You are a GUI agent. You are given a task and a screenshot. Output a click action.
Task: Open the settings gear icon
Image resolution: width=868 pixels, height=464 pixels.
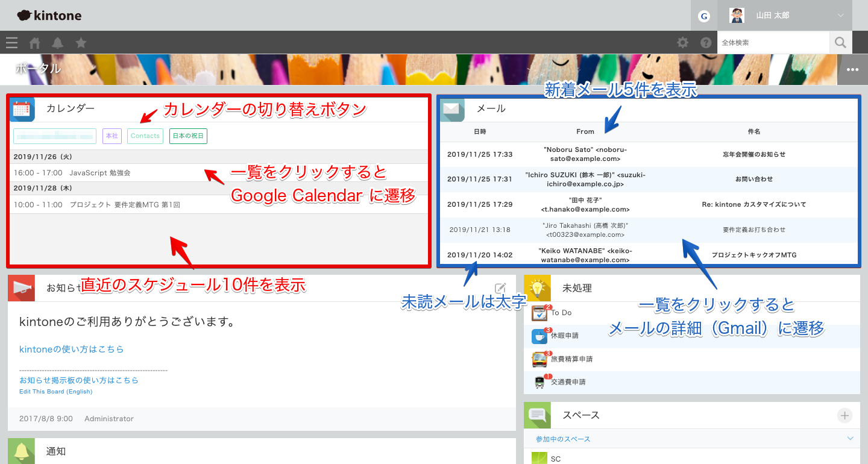[682, 43]
